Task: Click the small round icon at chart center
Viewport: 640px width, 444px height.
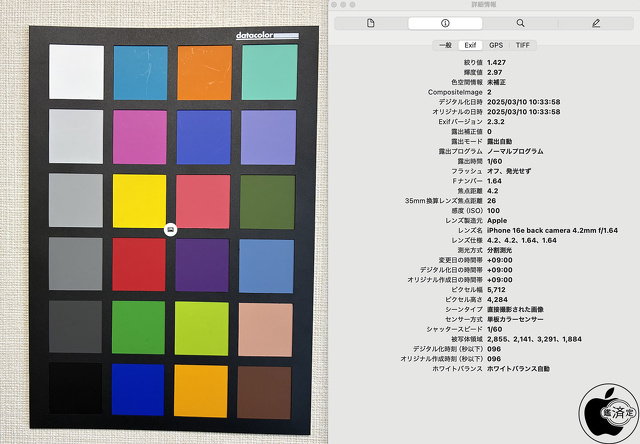Action: click(170, 230)
